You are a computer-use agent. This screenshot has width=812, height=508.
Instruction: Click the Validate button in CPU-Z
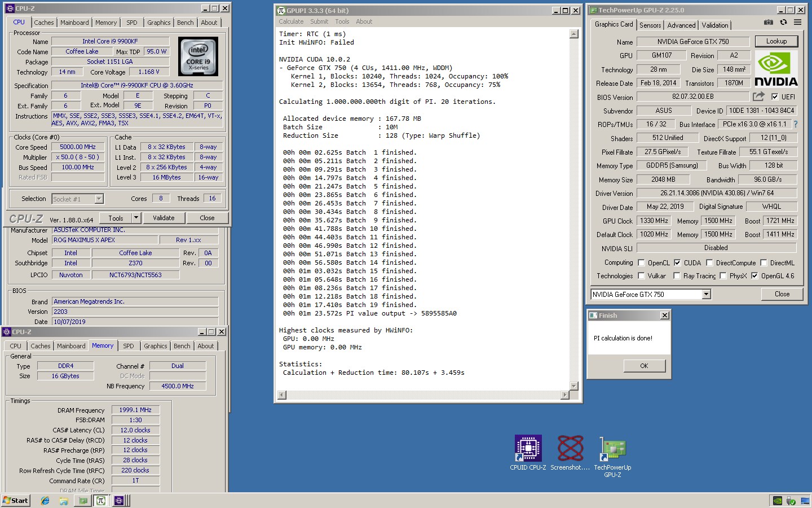164,218
